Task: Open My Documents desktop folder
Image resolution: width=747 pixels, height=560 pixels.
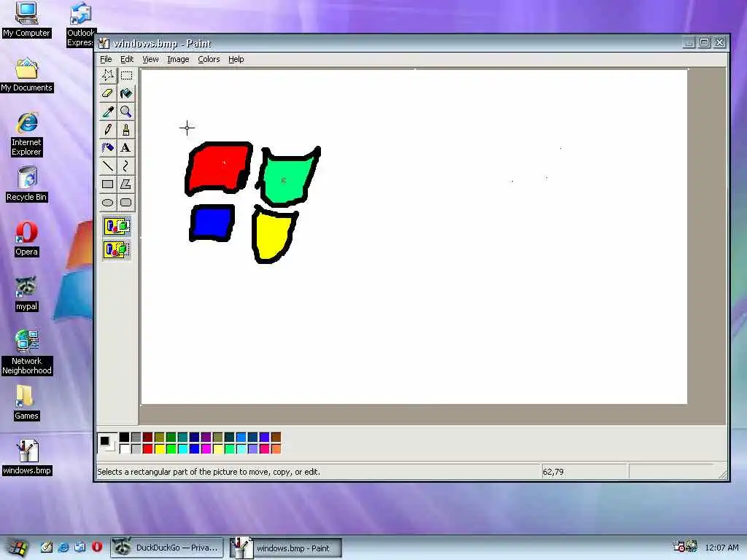Action: (27, 75)
